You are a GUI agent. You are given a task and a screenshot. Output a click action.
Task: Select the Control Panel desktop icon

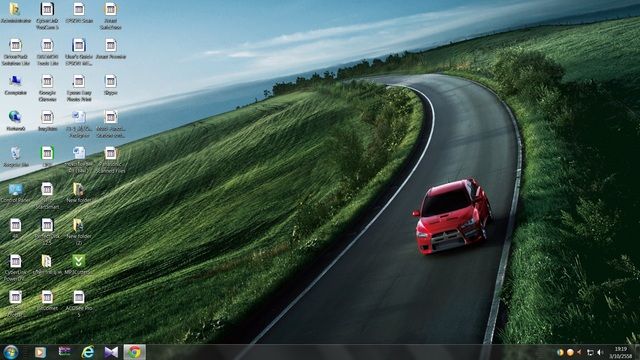tap(16, 193)
